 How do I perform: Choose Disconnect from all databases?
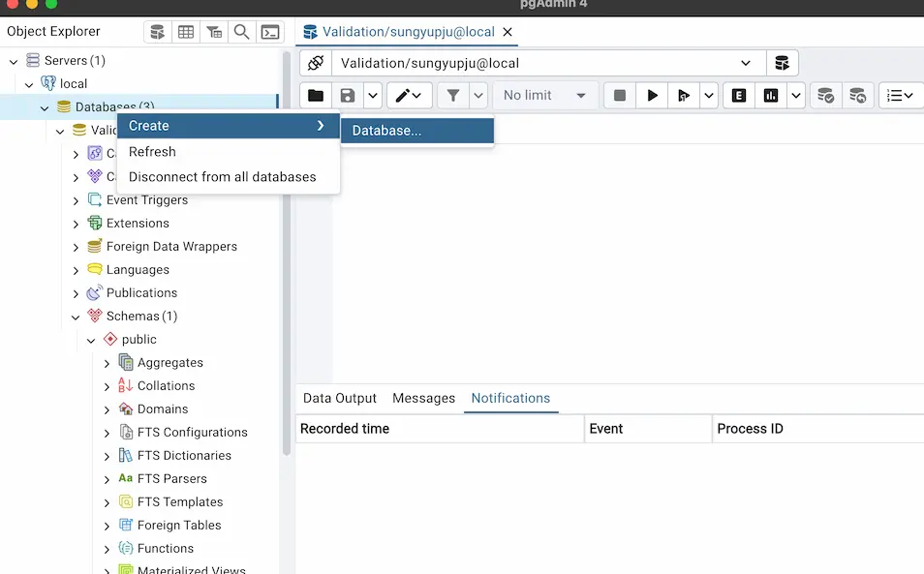pos(228,177)
